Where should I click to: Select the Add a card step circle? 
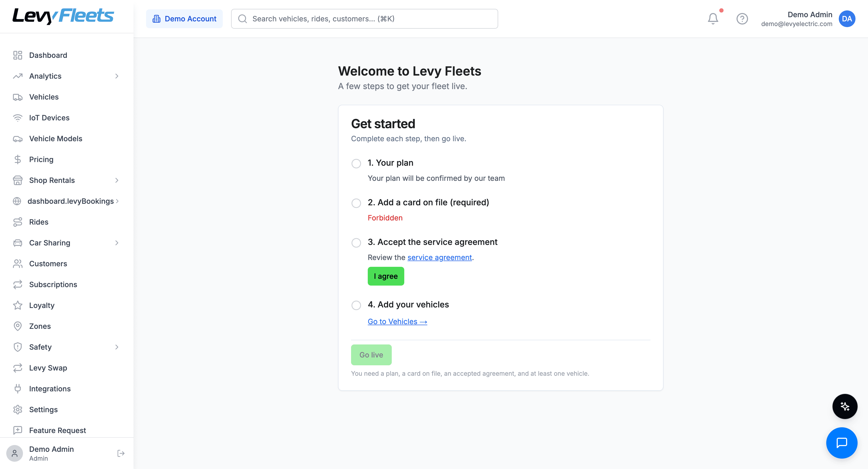[356, 203]
